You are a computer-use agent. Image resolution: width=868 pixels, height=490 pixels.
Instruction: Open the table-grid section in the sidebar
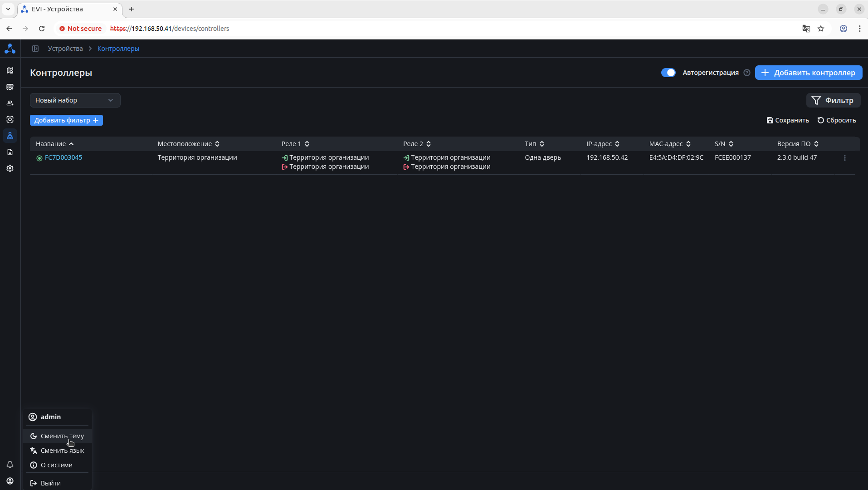click(10, 87)
